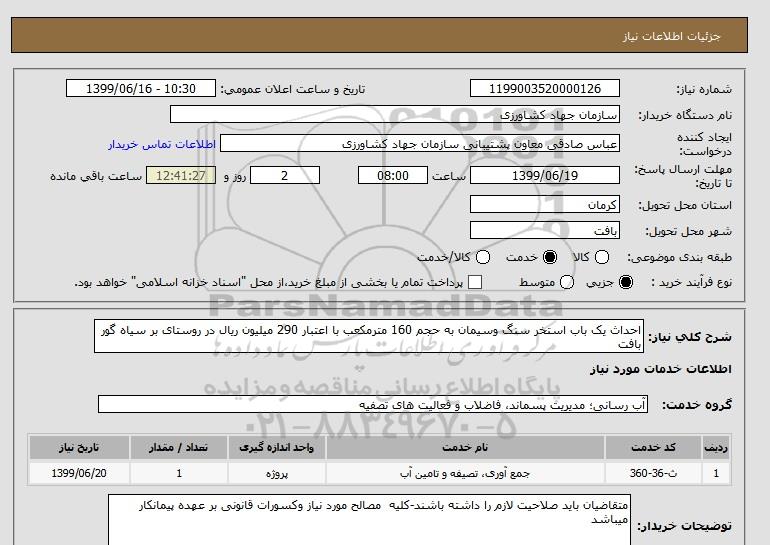Click the delivery city field بافت
Image resolution: width=770 pixels, height=545 pixels.
tap(545, 230)
